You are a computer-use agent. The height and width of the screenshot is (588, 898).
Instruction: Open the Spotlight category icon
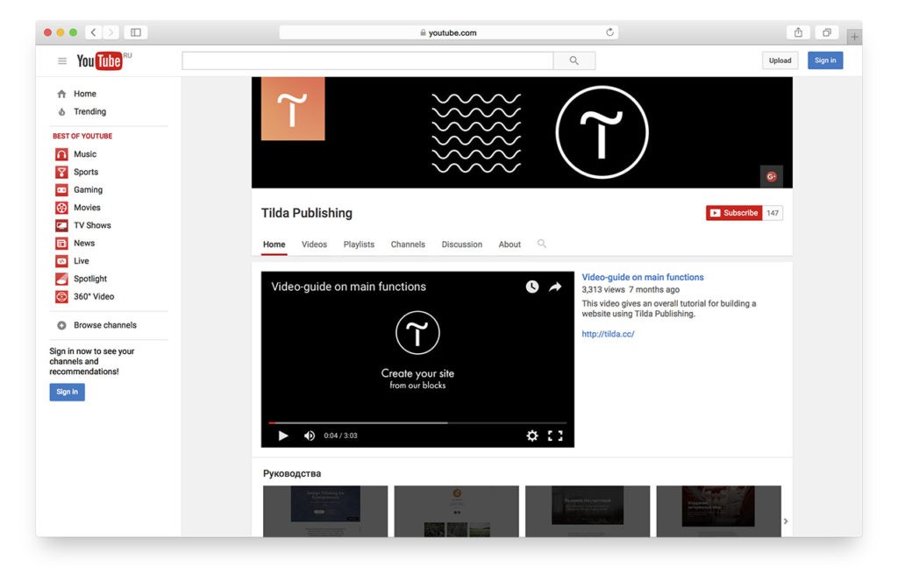[61, 279]
